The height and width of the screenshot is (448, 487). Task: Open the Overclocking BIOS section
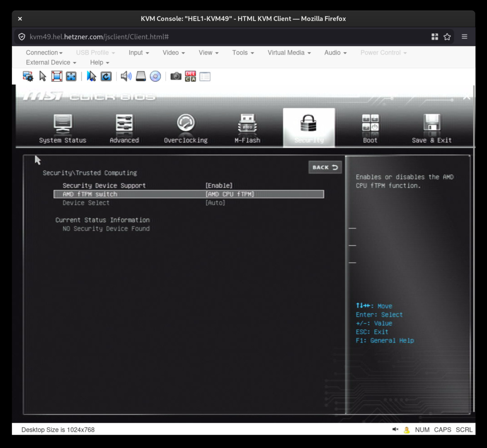pos(186,127)
